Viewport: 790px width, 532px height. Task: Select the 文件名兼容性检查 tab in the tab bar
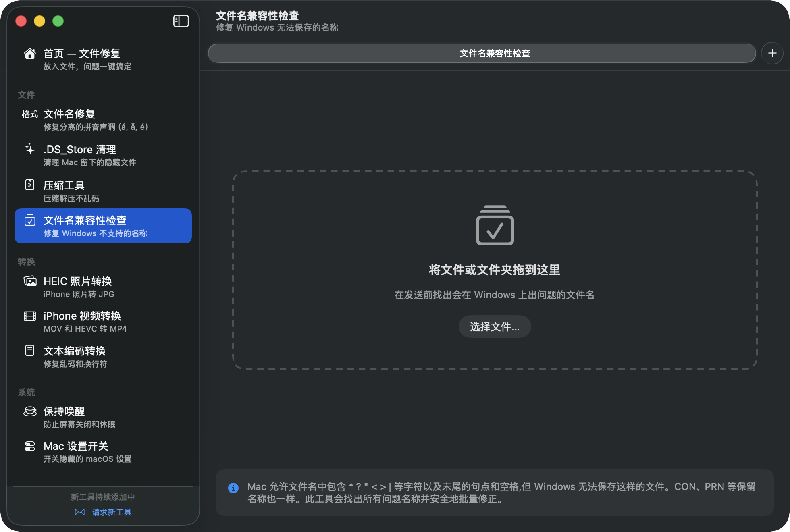482,53
